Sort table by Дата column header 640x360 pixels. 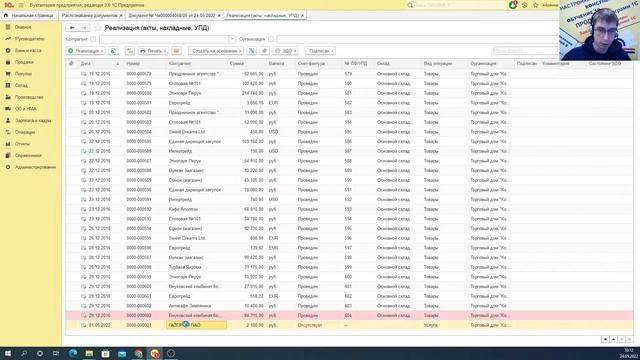tap(99, 64)
